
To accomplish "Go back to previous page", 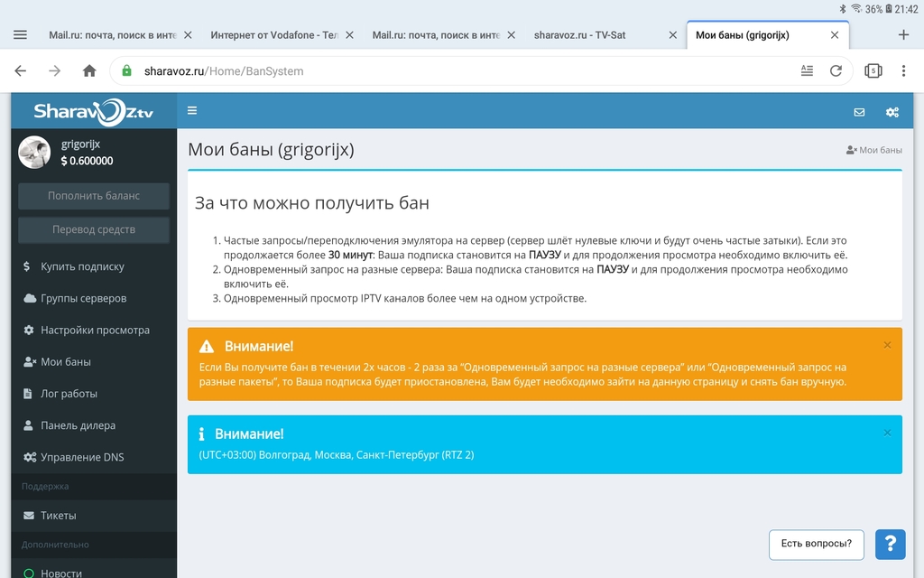I will tap(21, 70).
